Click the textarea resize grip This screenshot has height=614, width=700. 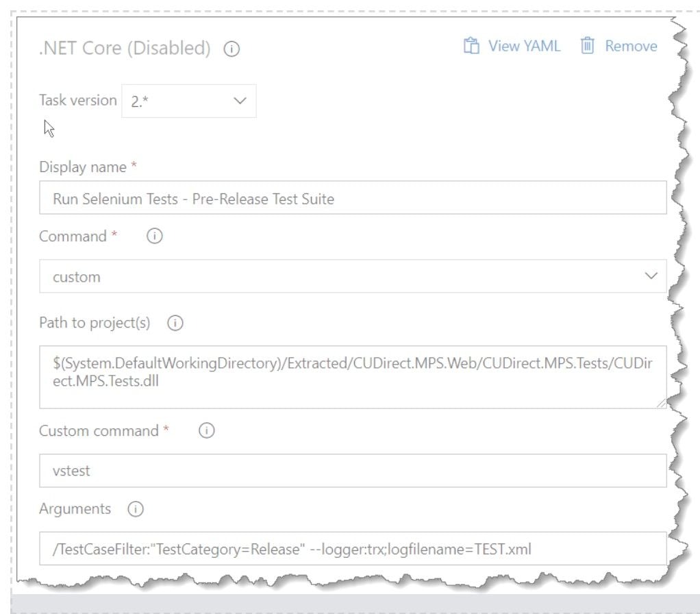pos(662,403)
